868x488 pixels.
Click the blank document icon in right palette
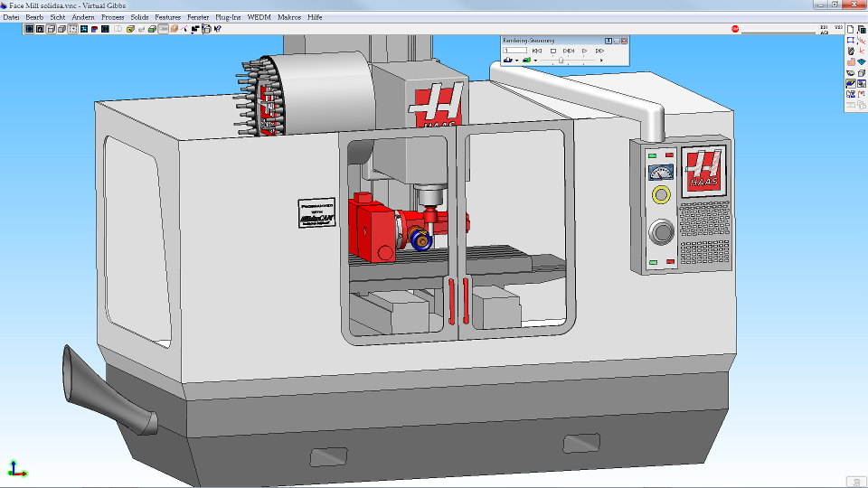(850, 30)
